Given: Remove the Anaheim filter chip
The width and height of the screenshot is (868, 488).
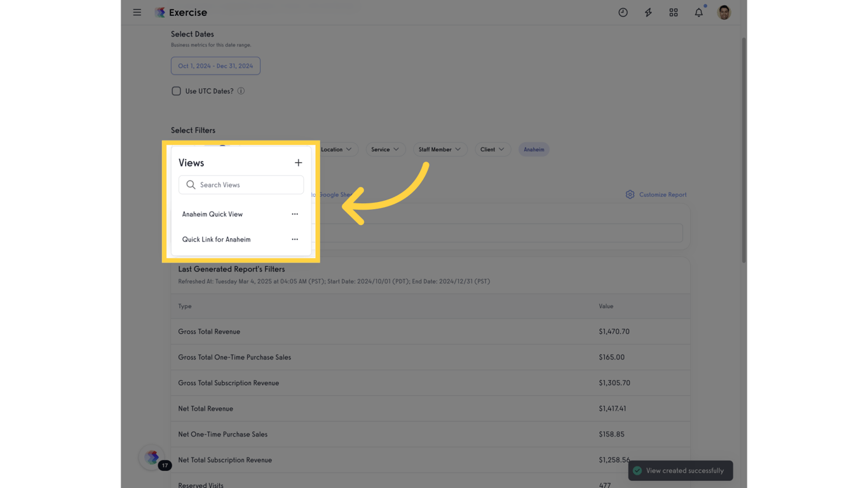Looking at the screenshot, I should [533, 149].
